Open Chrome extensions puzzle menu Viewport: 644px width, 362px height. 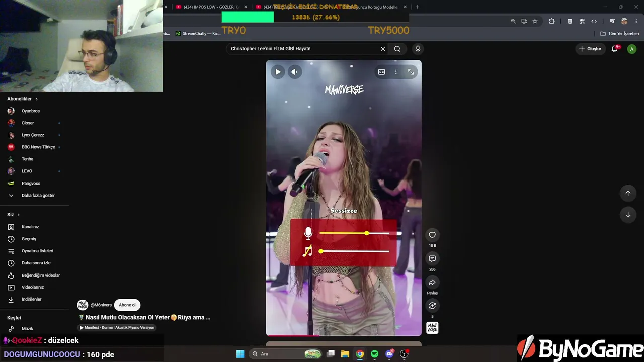(552, 21)
